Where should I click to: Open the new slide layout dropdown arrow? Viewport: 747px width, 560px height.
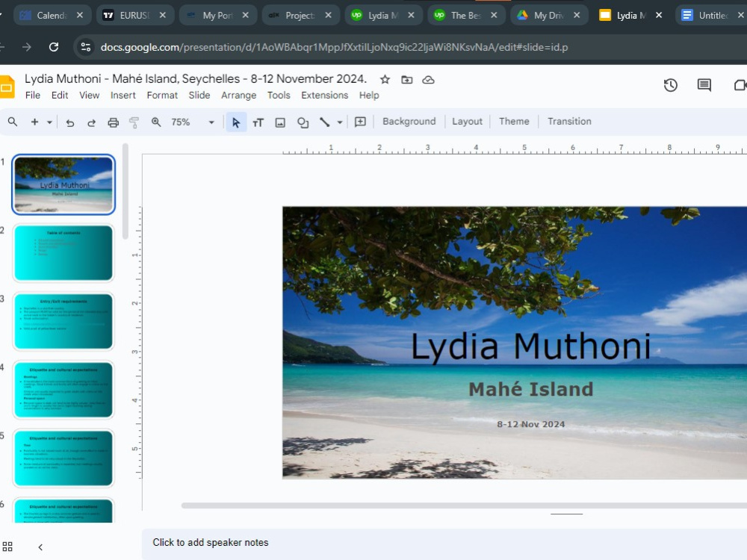coord(49,122)
